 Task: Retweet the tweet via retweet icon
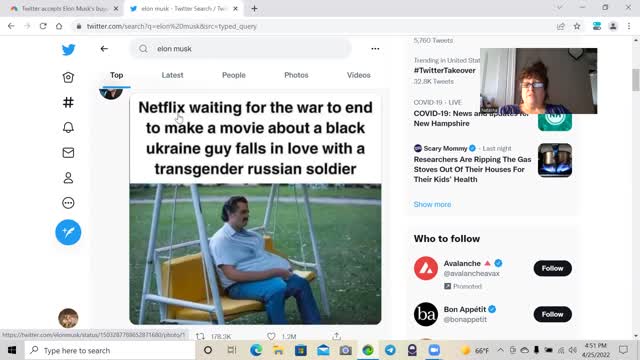point(200,336)
